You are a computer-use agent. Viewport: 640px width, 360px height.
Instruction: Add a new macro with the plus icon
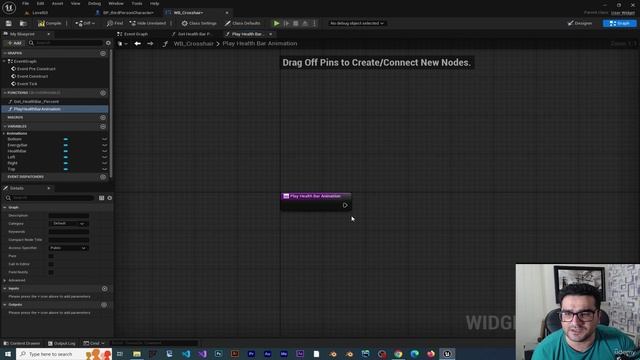coord(103,118)
